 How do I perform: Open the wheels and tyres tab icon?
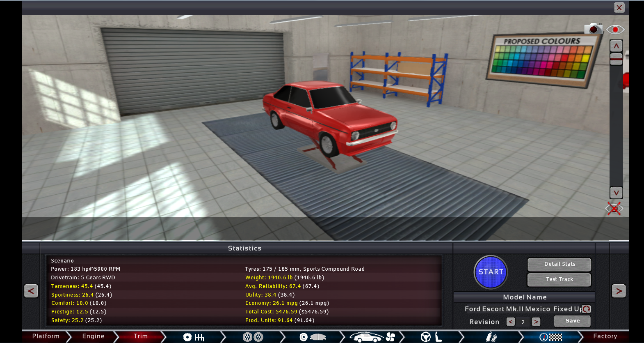pos(253,337)
